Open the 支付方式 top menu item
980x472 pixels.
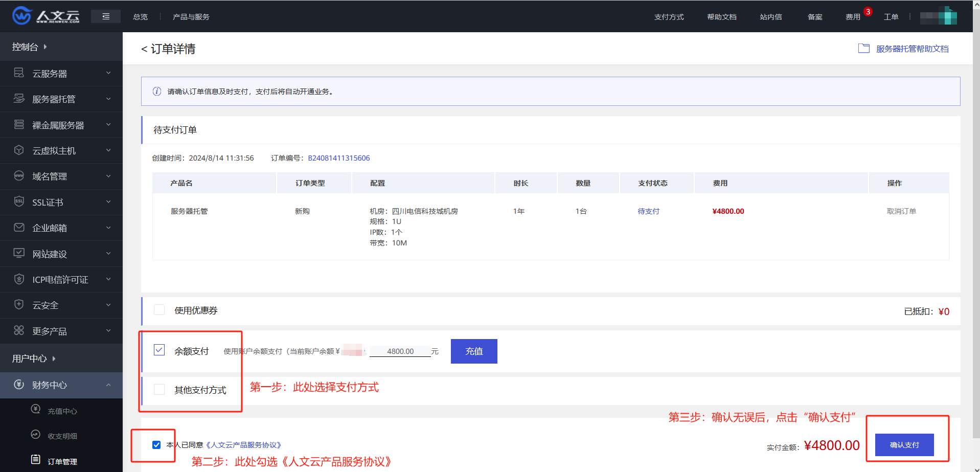669,17
